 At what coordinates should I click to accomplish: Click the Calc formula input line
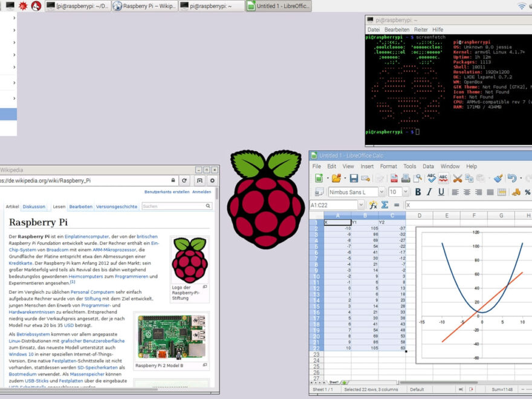(x=468, y=205)
